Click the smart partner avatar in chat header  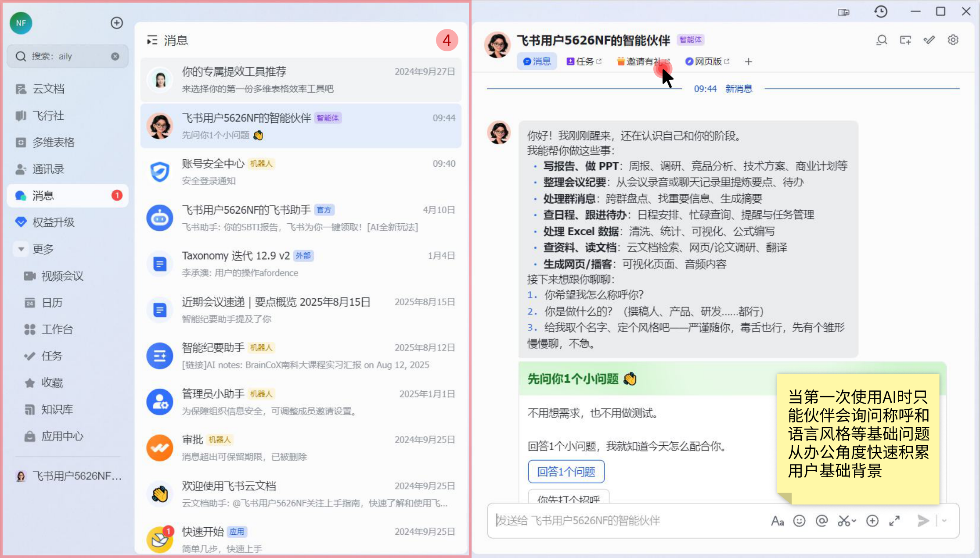pos(497,45)
